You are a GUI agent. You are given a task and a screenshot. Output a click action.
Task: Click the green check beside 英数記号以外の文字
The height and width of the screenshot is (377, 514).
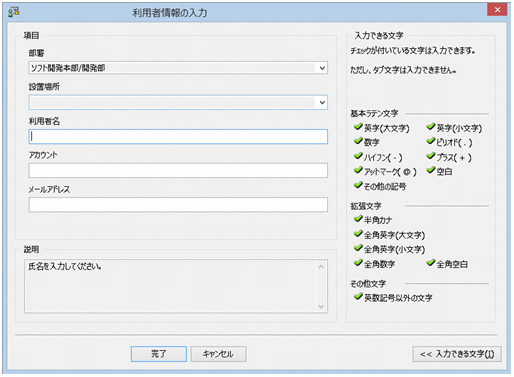coord(358,297)
